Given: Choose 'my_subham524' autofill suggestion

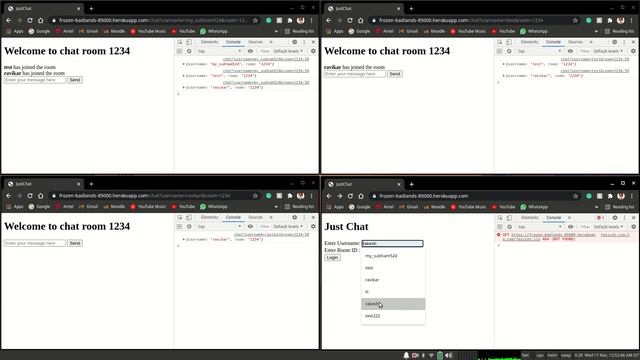Looking at the screenshot, I should coord(393,256).
